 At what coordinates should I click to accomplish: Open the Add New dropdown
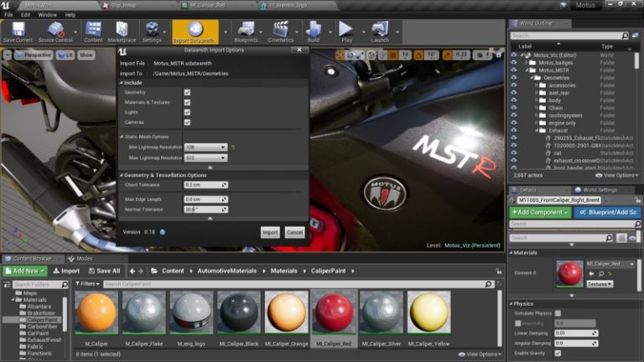click(x=25, y=271)
